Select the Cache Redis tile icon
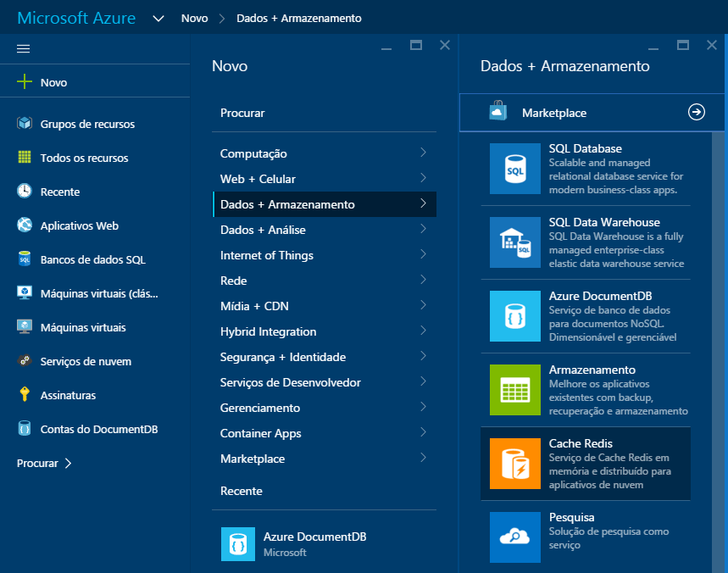 517,464
